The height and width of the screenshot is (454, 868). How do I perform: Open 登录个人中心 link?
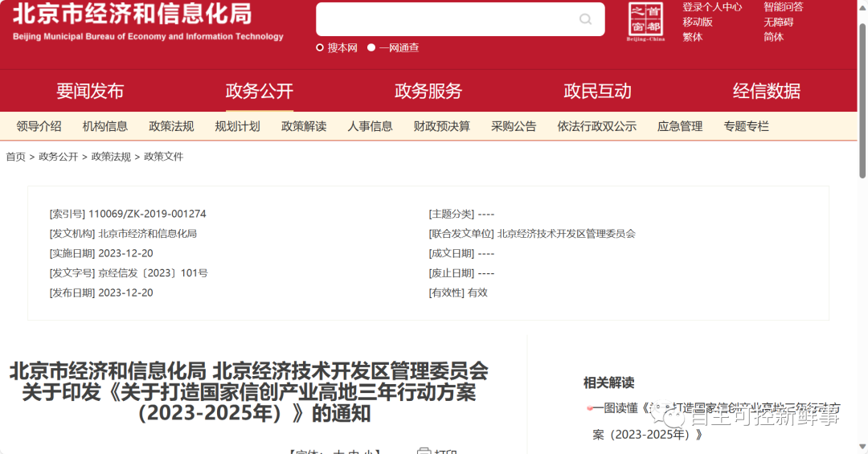[x=712, y=7]
